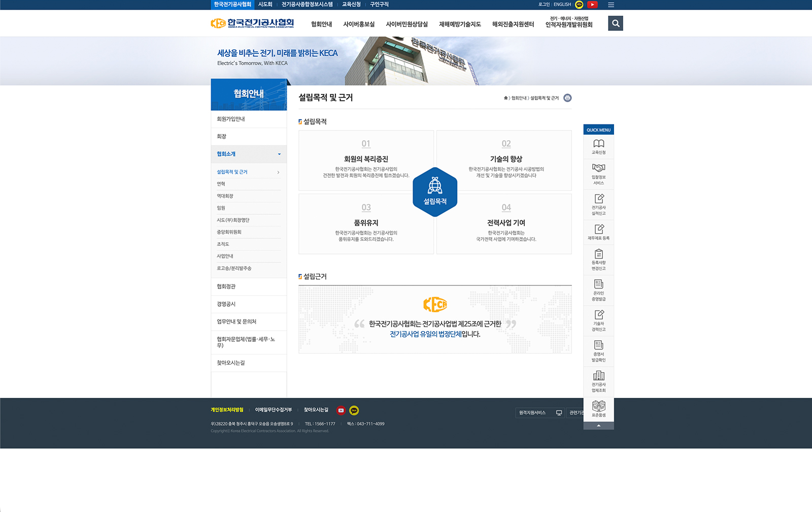Select the 한국전기공사협회 top tab

[x=232, y=5]
